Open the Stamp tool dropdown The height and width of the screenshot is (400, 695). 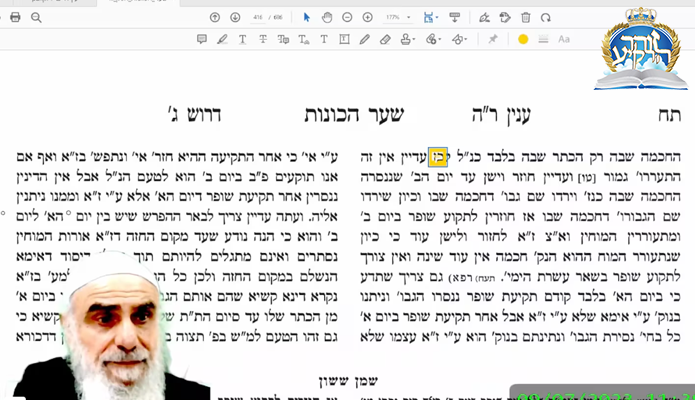410,40
